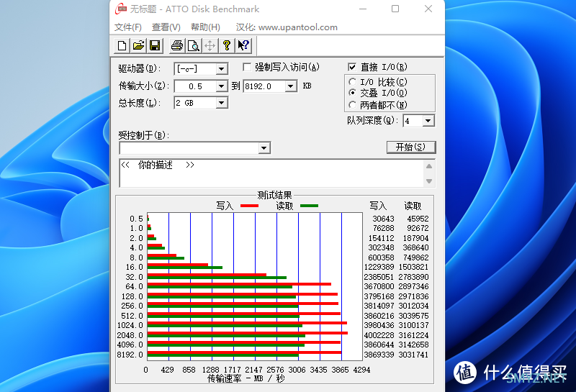576x392 pixels.
Task: Click the yellow question mark About icon
Action: [227, 45]
